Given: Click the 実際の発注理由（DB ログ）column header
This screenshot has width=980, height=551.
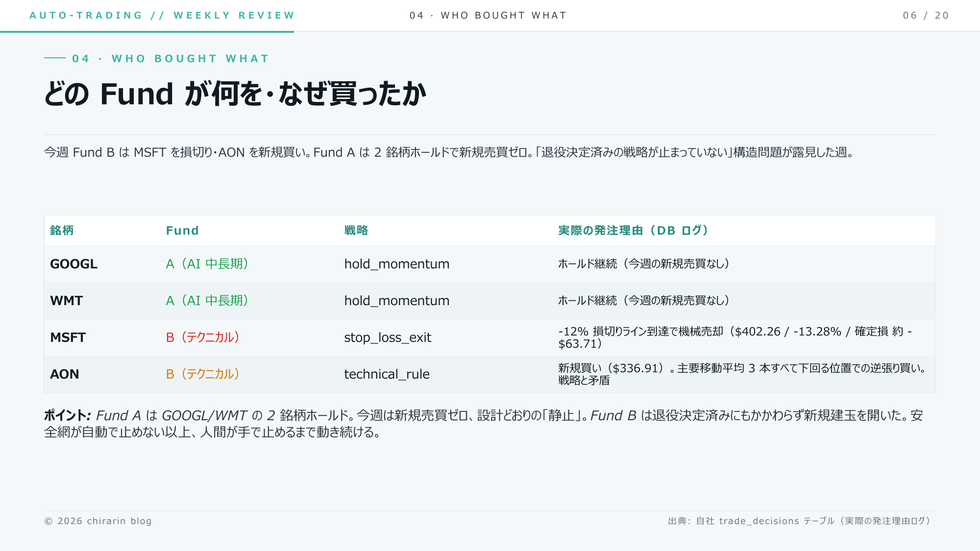Looking at the screenshot, I should [633, 230].
